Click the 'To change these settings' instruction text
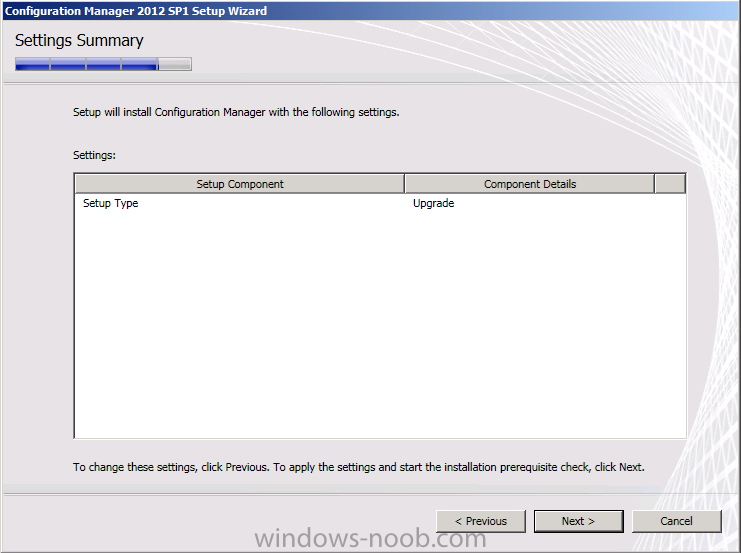 [x=358, y=467]
